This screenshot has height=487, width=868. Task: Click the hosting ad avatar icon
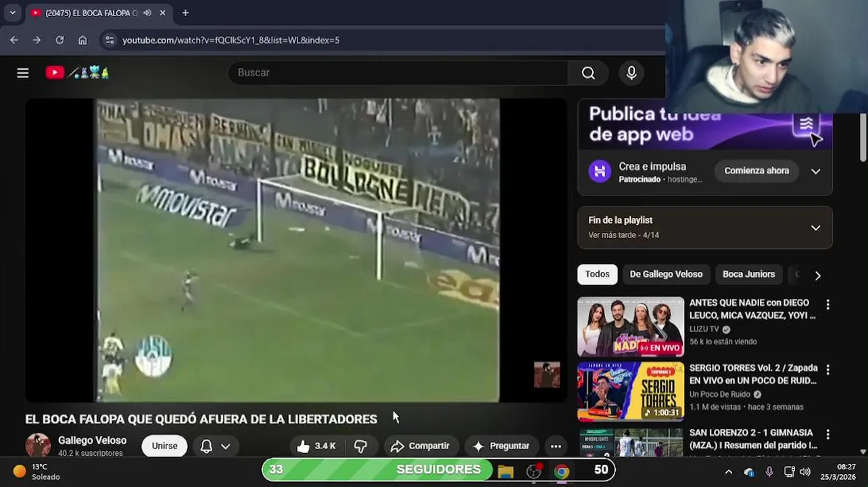pos(600,171)
